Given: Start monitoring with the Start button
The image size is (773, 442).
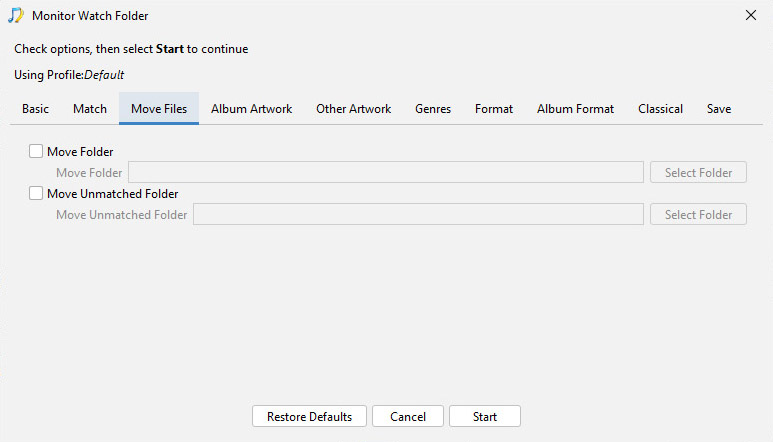Looking at the screenshot, I should coord(485,416).
